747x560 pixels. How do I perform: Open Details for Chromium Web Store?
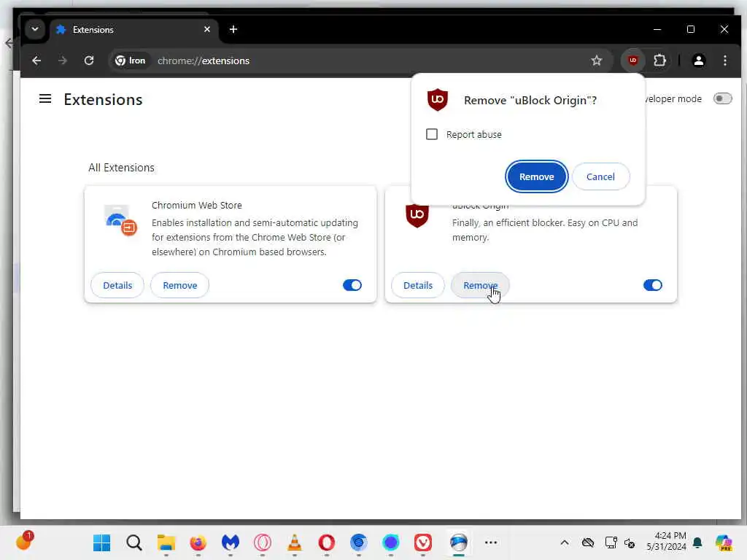[117, 285]
